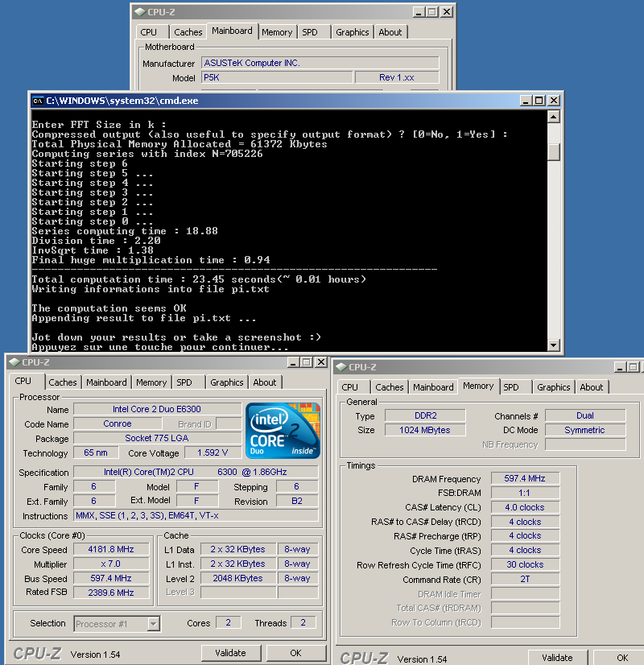Screen dimensions: 644x665
Task: Open Caches tab in top Mainboard window
Action: tap(188, 32)
